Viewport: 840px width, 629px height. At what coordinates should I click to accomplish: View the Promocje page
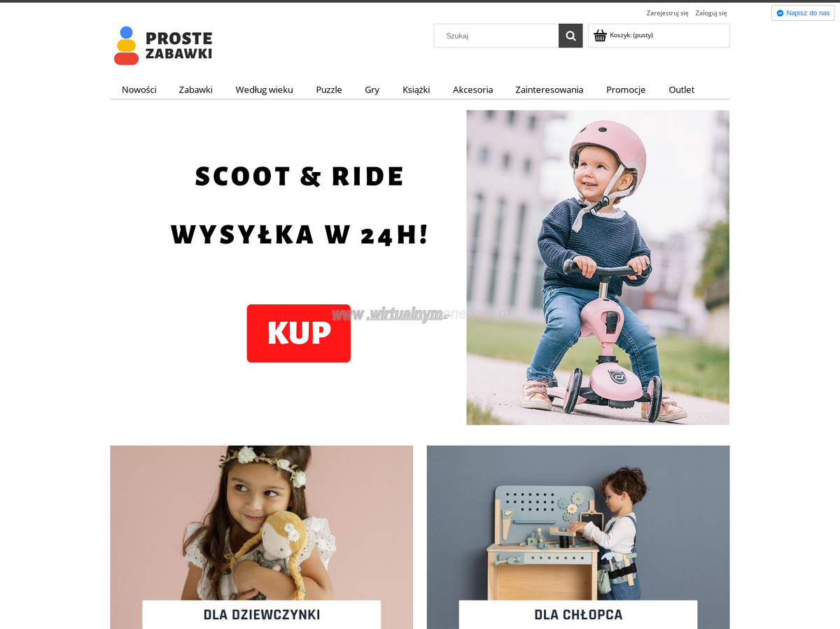tap(626, 90)
